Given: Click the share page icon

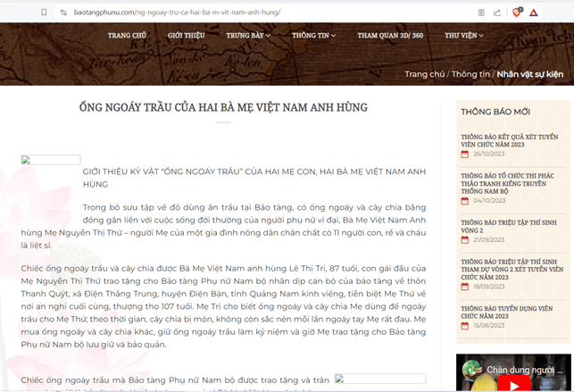Looking at the screenshot, I should [496, 13].
